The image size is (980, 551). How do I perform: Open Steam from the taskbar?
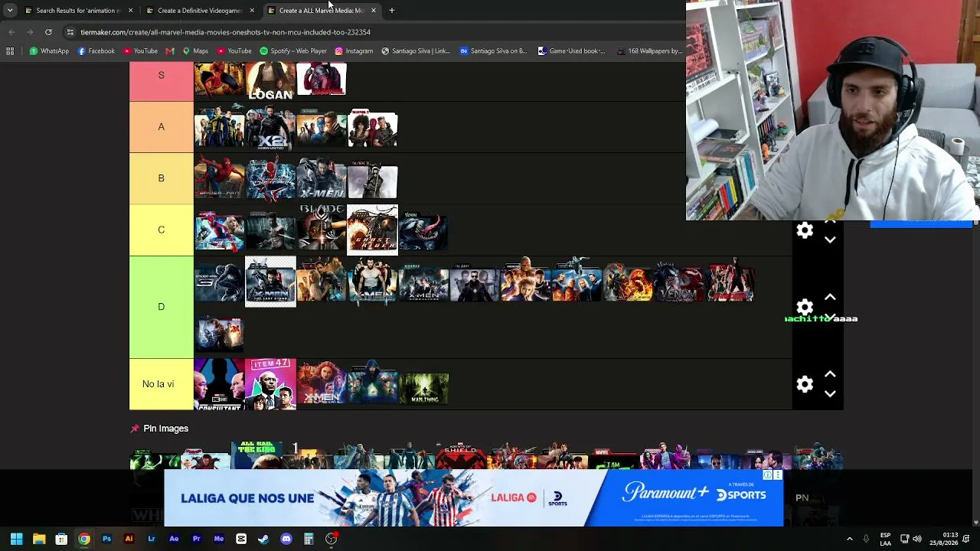click(x=263, y=539)
